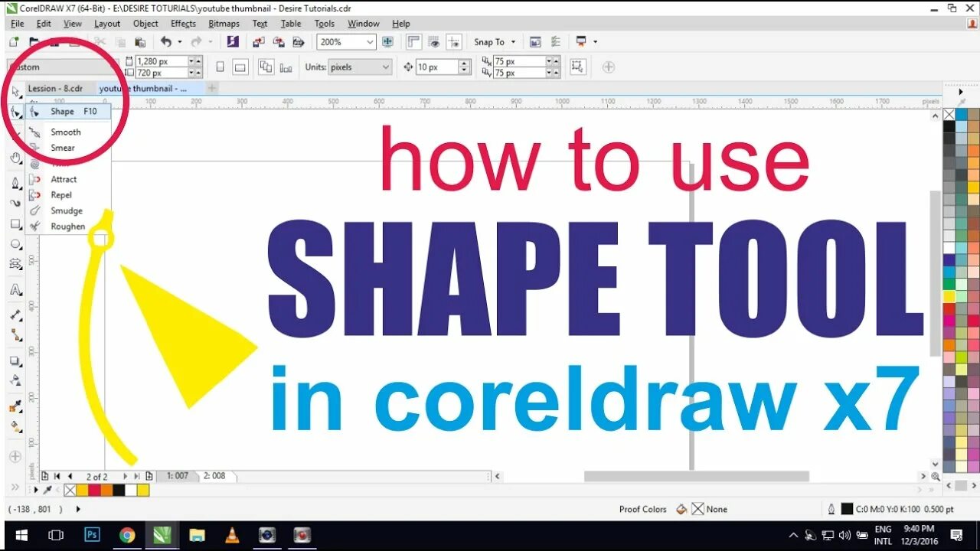The image size is (980, 551).
Task: Go to the next page arrow
Action: (x=126, y=476)
